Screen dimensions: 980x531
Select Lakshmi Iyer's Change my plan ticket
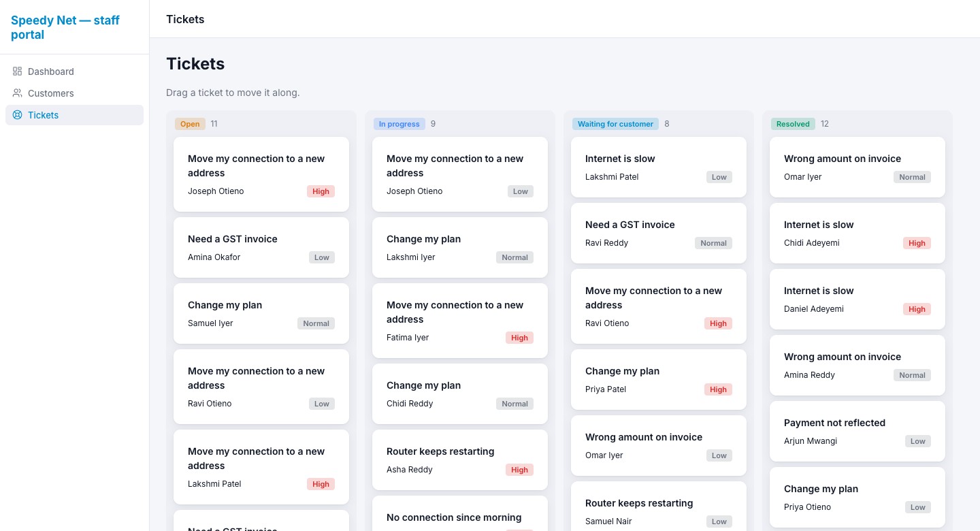pyautogui.click(x=460, y=247)
